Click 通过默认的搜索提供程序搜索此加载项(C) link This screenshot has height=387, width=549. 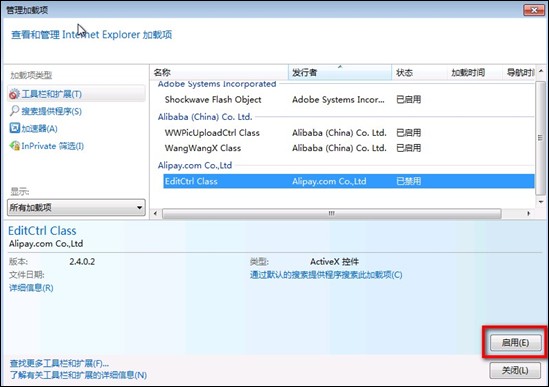coord(326,275)
